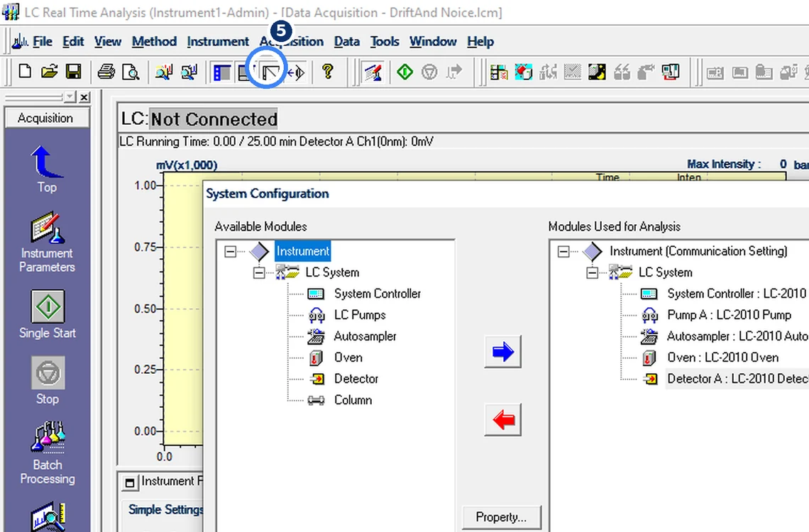Open the Instrument menu
Viewport: 809px width, 532px height.
[218, 41]
